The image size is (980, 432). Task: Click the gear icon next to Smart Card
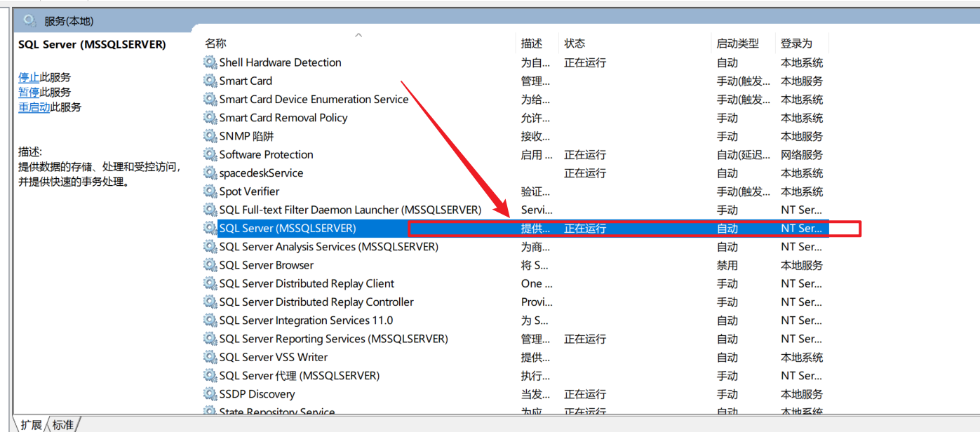coord(210,81)
